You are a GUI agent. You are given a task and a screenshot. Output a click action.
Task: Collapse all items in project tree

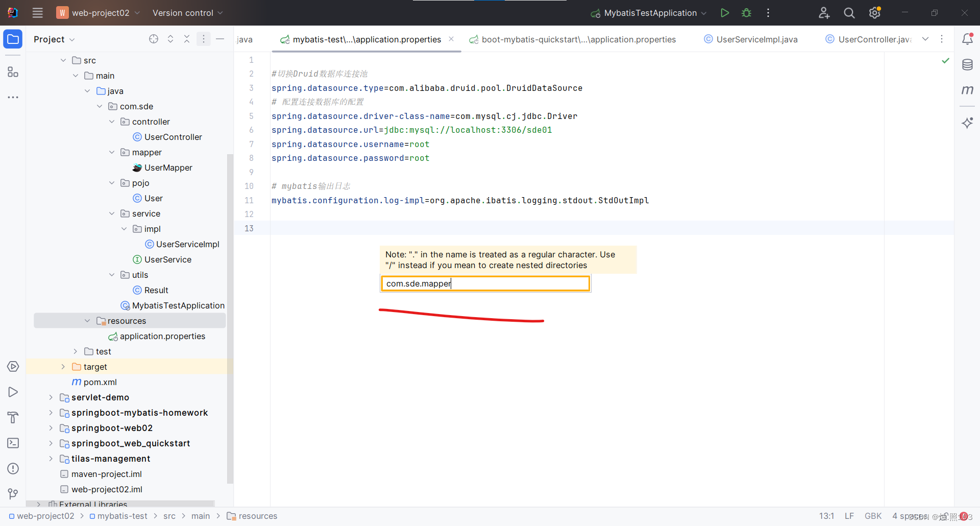(x=187, y=39)
